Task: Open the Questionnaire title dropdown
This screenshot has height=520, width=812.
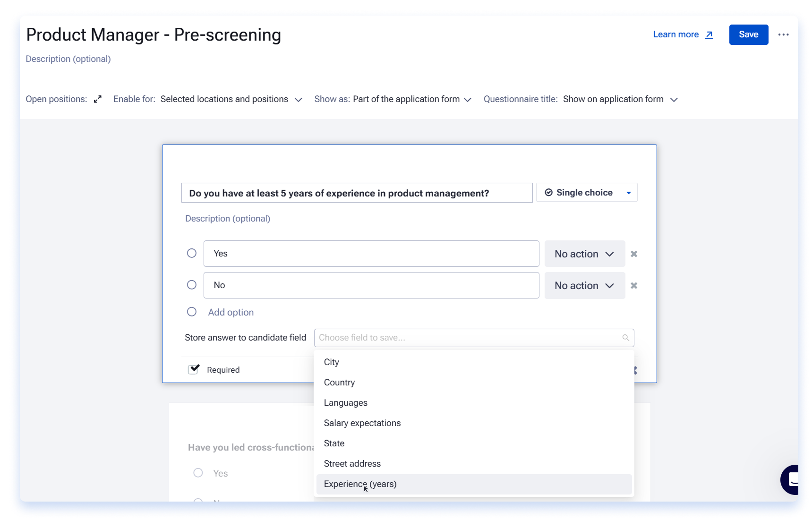Action: point(620,99)
